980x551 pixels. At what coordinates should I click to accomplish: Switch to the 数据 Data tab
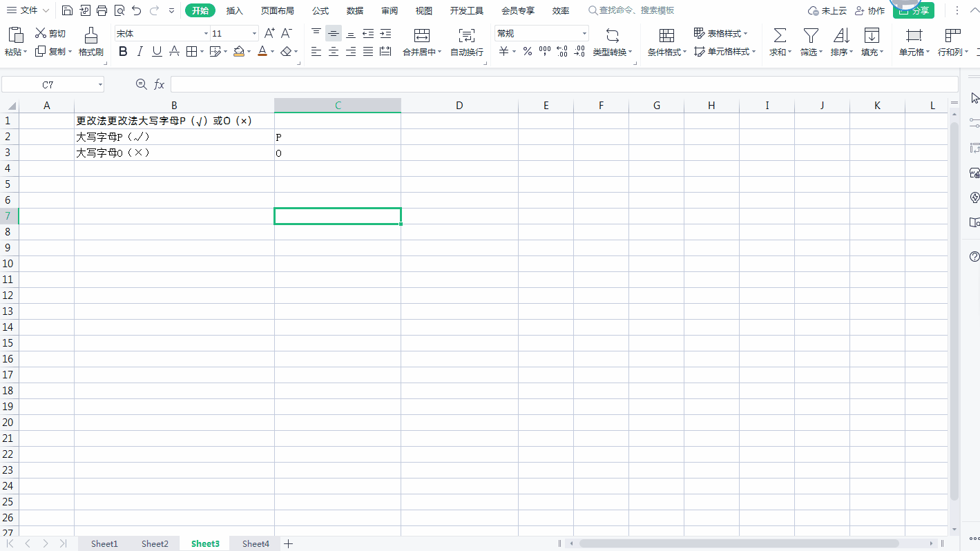coord(355,10)
